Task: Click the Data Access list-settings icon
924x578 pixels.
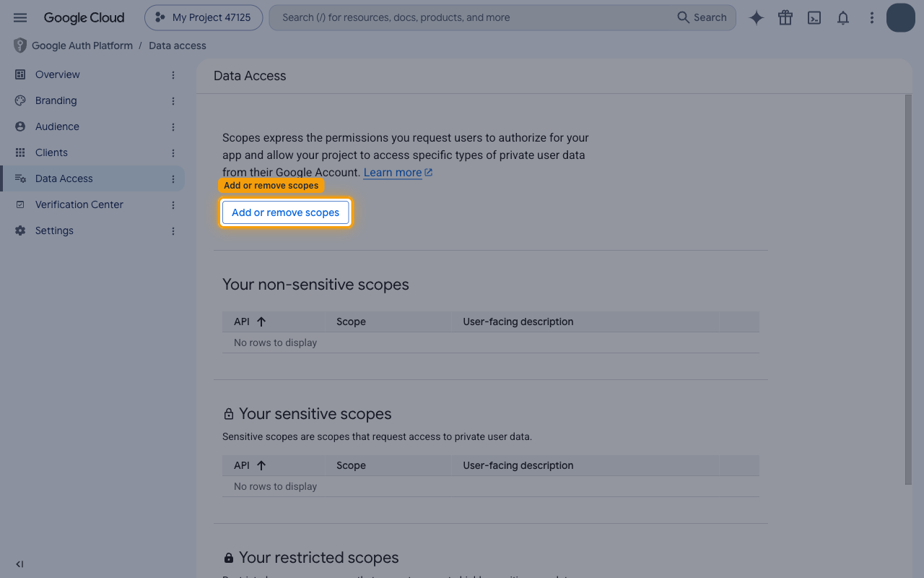Action: click(20, 178)
